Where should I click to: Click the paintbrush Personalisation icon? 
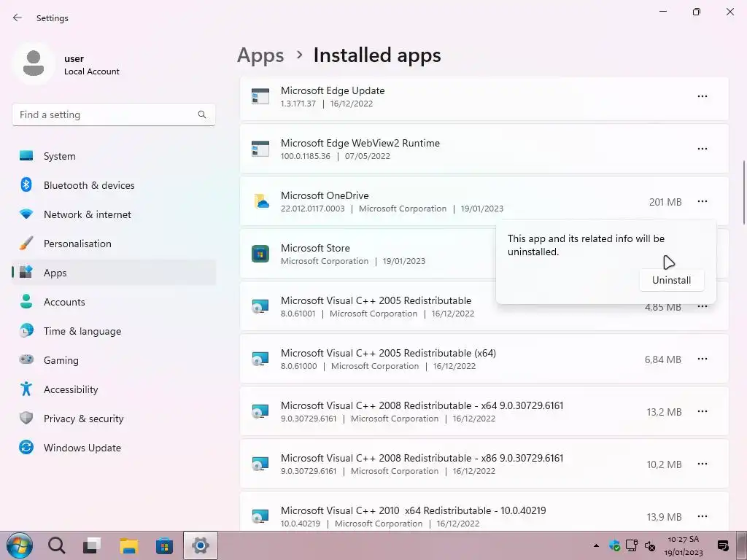pos(26,244)
